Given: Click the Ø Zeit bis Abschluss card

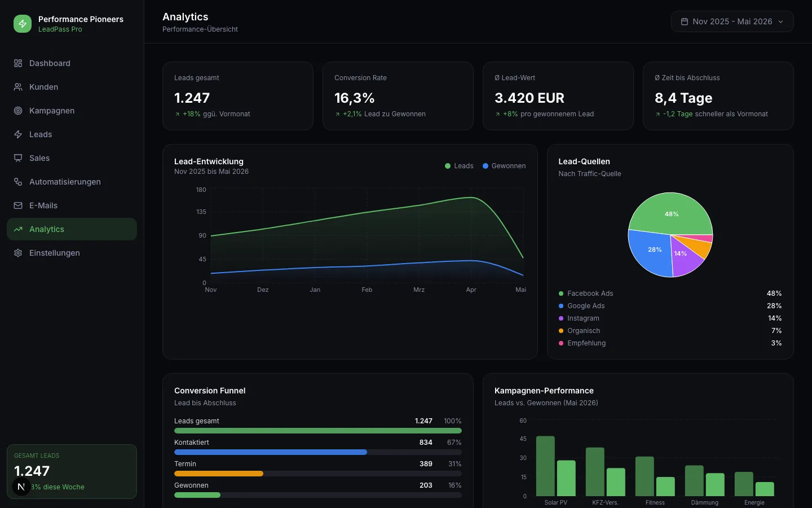Looking at the screenshot, I should point(718,96).
